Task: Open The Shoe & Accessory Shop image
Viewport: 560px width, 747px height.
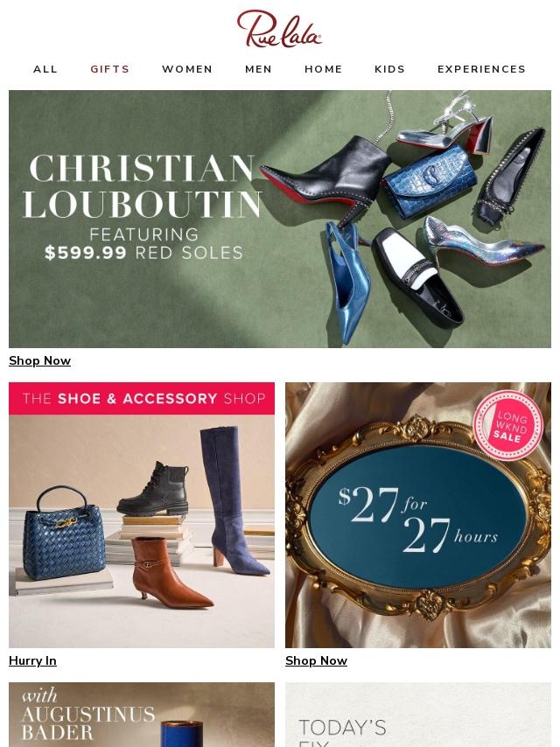Action: [142, 515]
